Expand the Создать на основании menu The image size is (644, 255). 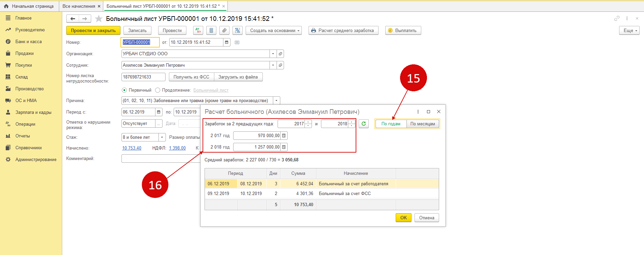(274, 31)
